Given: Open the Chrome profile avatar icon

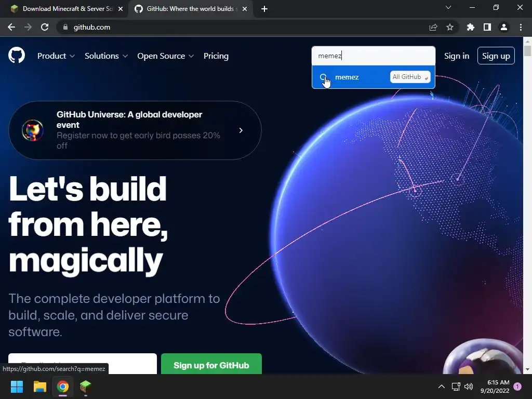Looking at the screenshot, I should (504, 27).
